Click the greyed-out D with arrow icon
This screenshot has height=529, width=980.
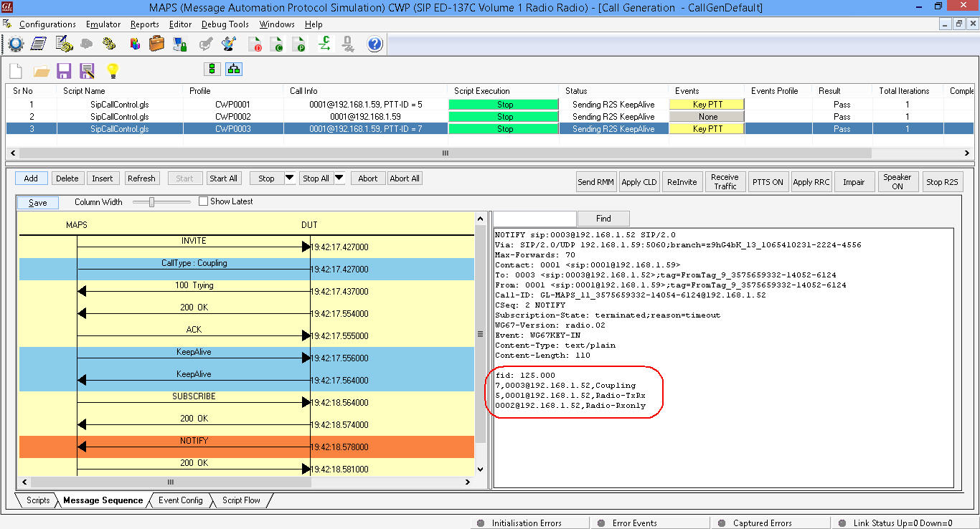[348, 44]
